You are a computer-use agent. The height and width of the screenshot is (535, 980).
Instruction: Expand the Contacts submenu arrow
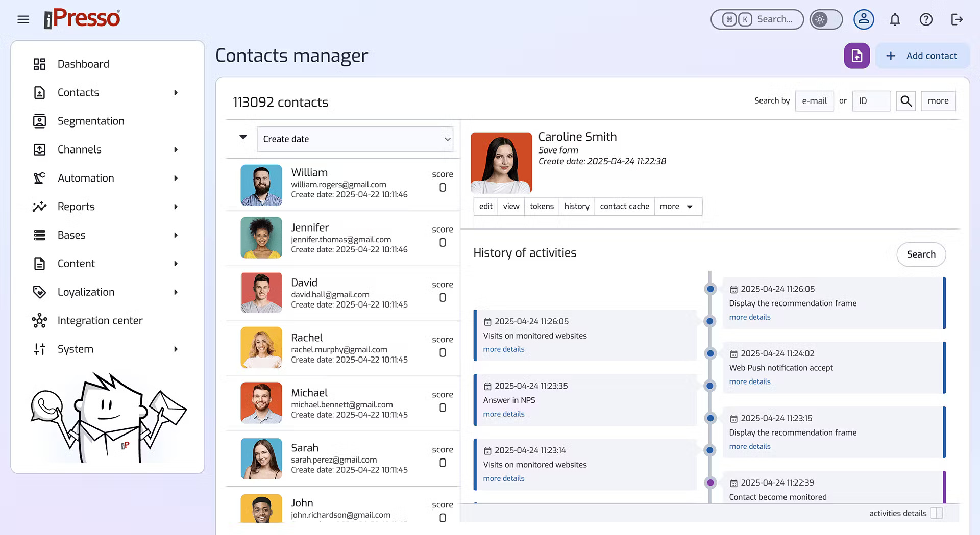click(x=176, y=92)
